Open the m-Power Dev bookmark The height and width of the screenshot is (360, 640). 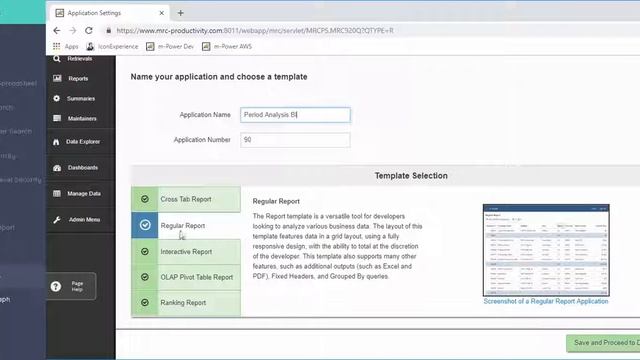point(170,47)
